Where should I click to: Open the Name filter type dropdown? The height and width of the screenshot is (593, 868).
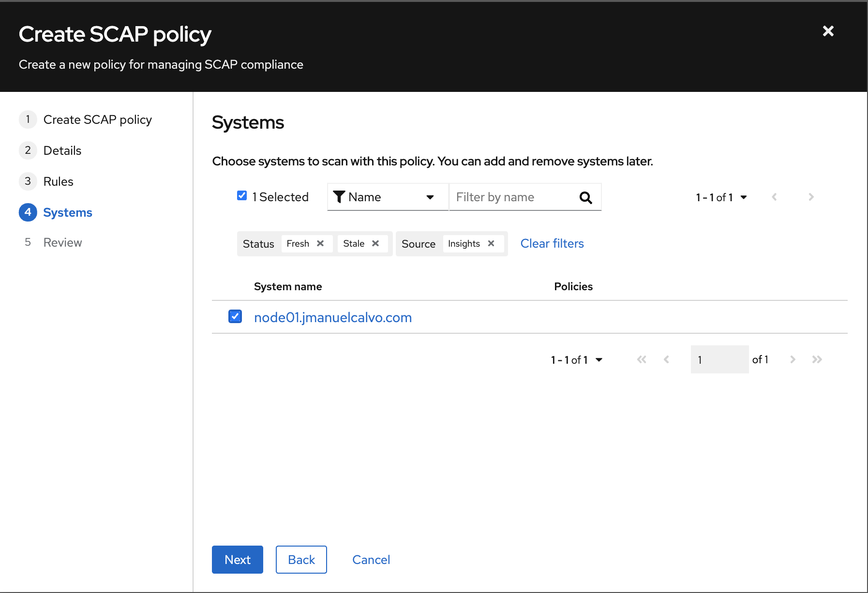388,197
